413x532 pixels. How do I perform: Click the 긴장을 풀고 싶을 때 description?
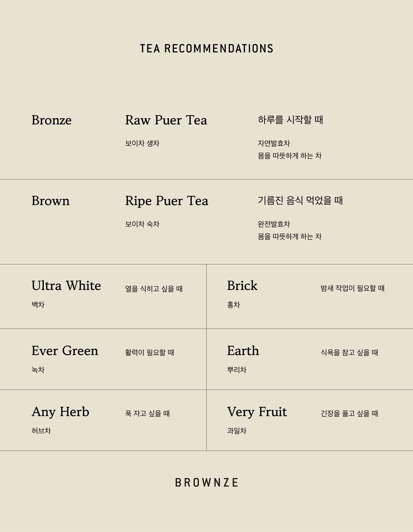[x=349, y=413]
